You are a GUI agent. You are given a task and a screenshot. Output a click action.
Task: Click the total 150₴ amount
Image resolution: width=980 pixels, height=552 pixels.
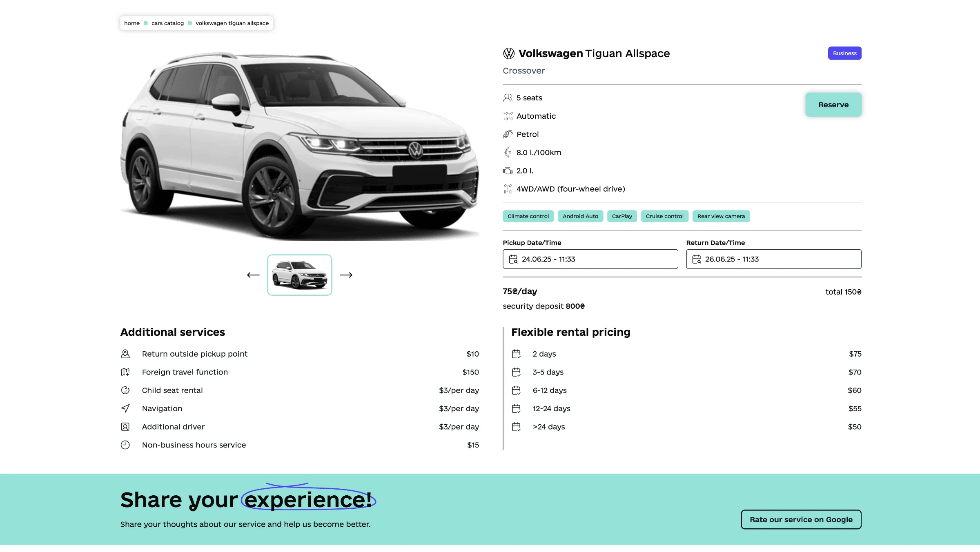click(843, 292)
